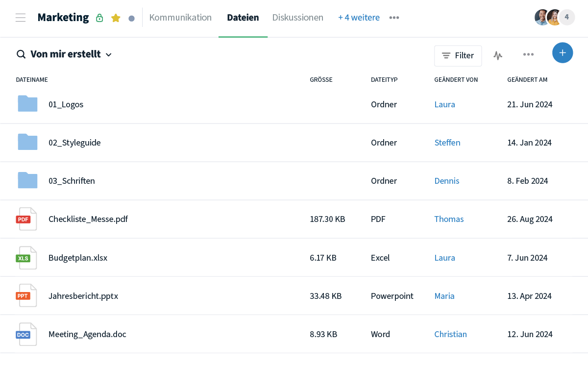
Task: Switch to the Diskussionen tab
Action: click(297, 18)
